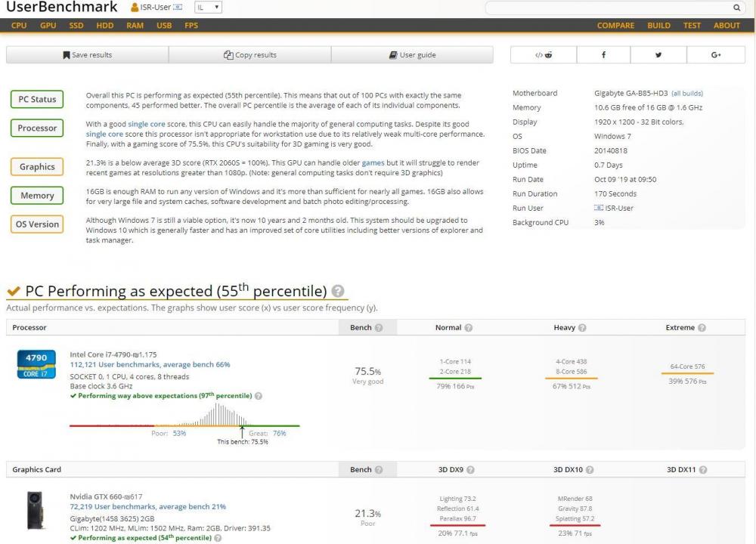
Task: Open the embed and Reddit share button
Action: [544, 55]
